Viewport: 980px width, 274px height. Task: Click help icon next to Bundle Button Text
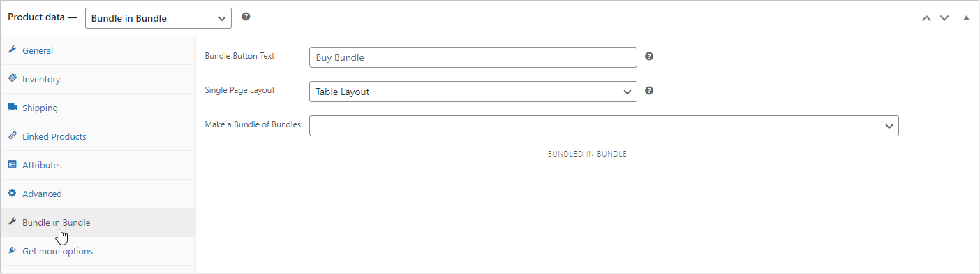coord(649,57)
